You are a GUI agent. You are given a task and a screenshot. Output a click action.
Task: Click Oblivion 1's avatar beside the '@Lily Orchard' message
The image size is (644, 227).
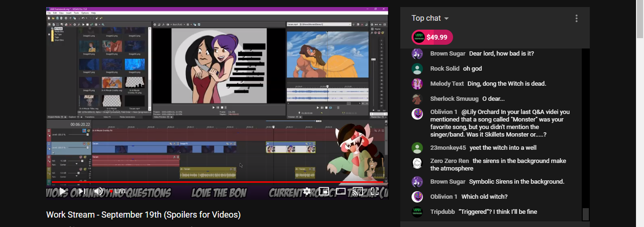pyautogui.click(x=417, y=114)
